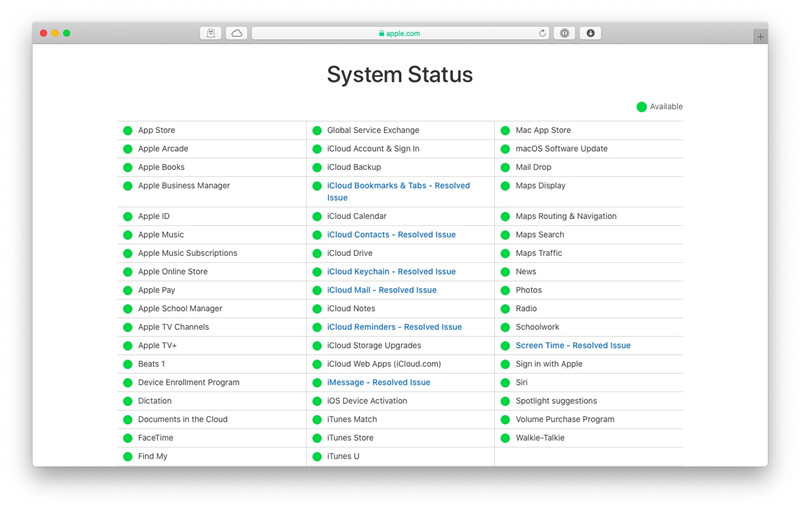Click the status dot beside Beats 1
This screenshot has height=509, width=800.
click(128, 364)
